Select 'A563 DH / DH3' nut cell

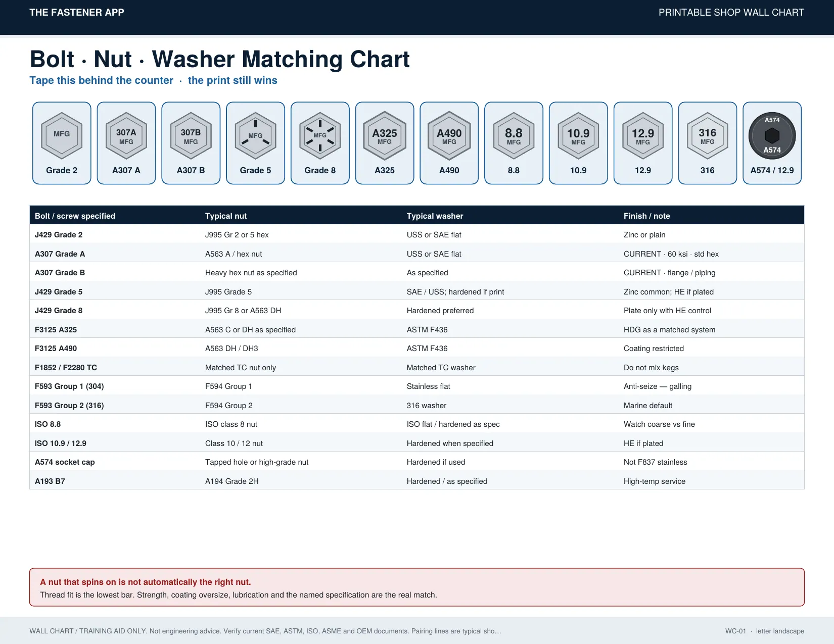tap(231, 349)
